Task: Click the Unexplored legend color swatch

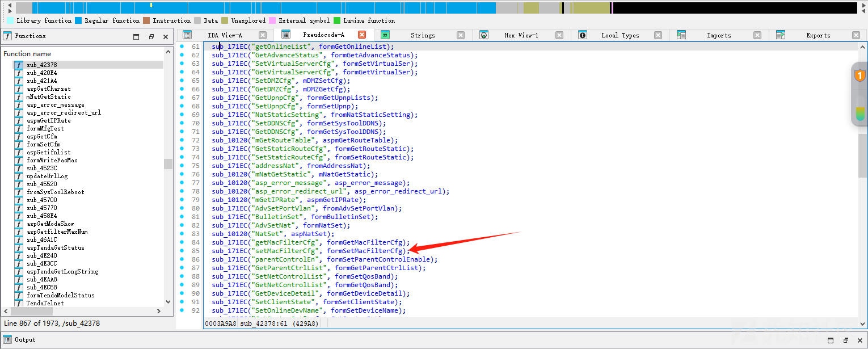Action: 225,20
